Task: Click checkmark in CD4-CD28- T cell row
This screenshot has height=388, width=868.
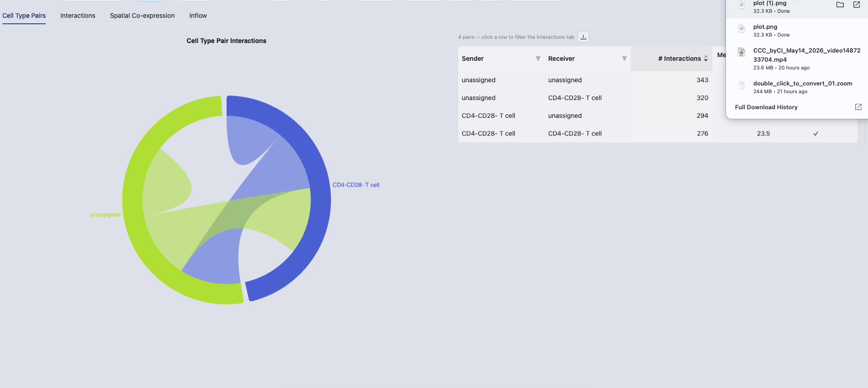Action: point(815,134)
